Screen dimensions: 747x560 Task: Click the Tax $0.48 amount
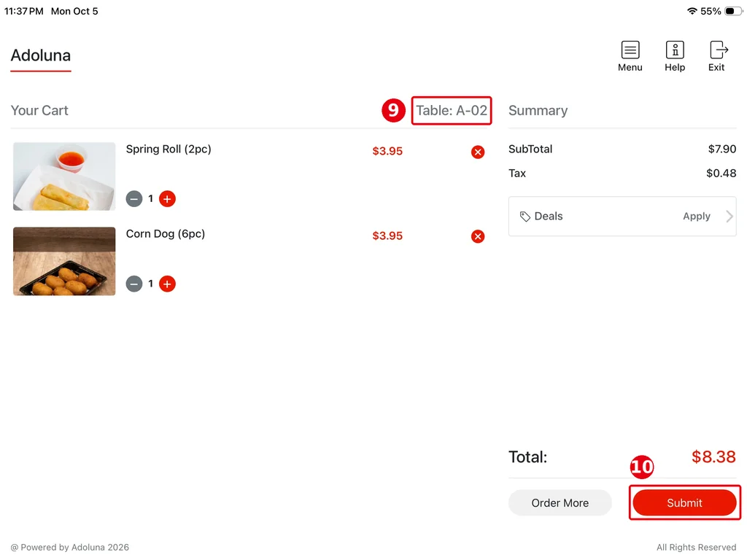721,174
